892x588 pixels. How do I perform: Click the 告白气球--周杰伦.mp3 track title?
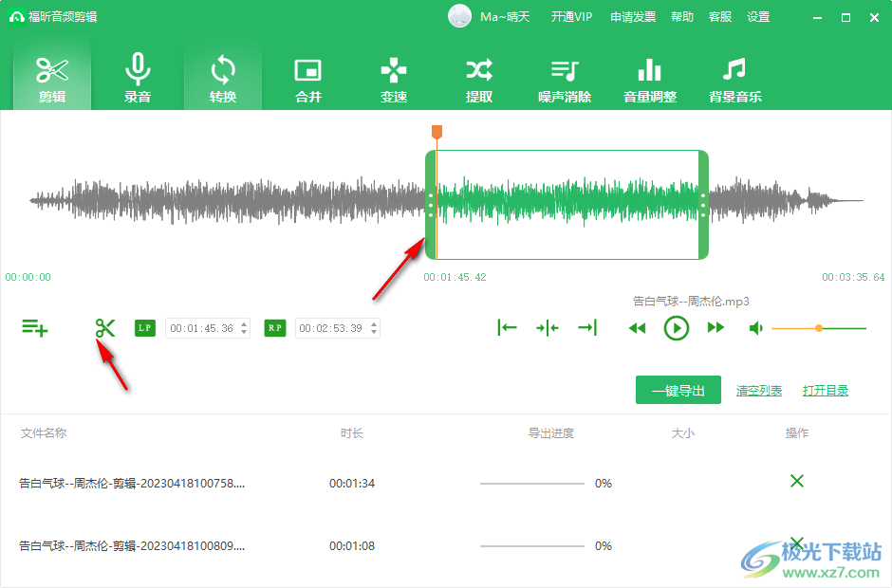point(691,302)
